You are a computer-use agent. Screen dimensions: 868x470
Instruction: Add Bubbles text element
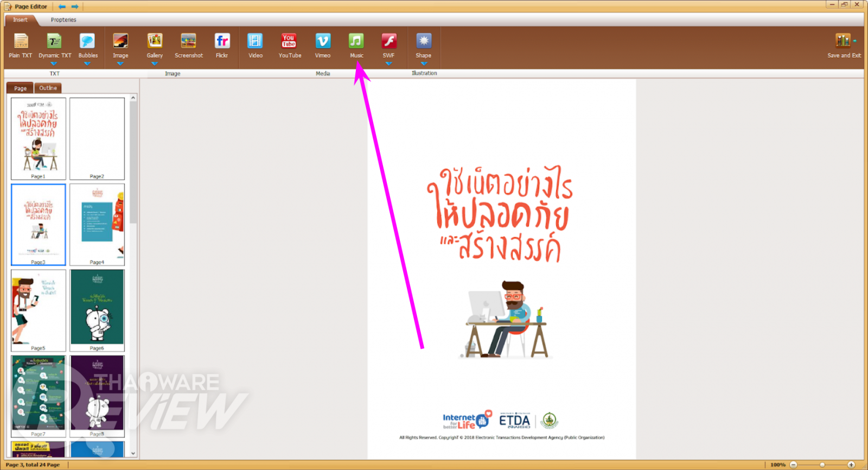pyautogui.click(x=87, y=45)
